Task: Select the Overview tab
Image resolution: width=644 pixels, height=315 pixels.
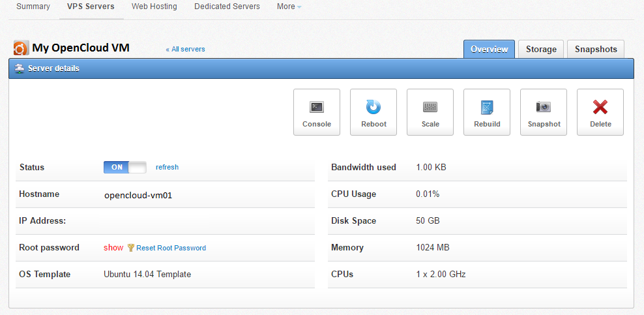Action: point(489,50)
